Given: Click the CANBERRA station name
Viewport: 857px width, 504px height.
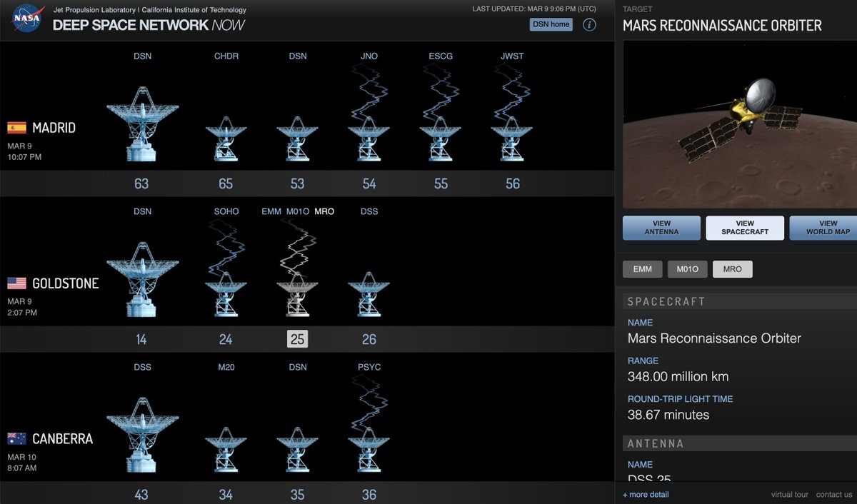Looking at the screenshot, I should pos(63,439).
